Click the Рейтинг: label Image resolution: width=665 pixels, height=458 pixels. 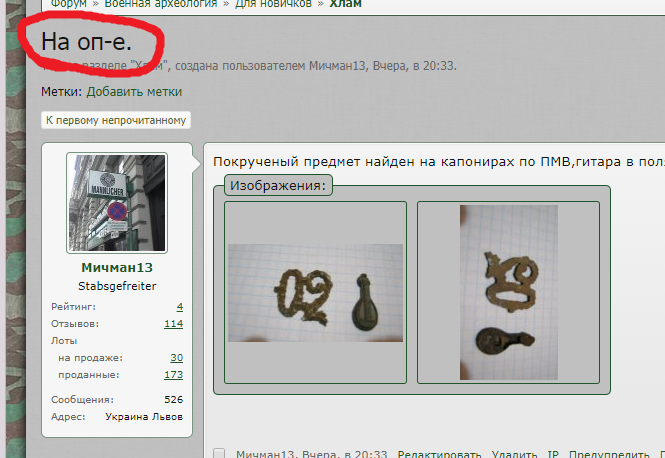tap(73, 307)
